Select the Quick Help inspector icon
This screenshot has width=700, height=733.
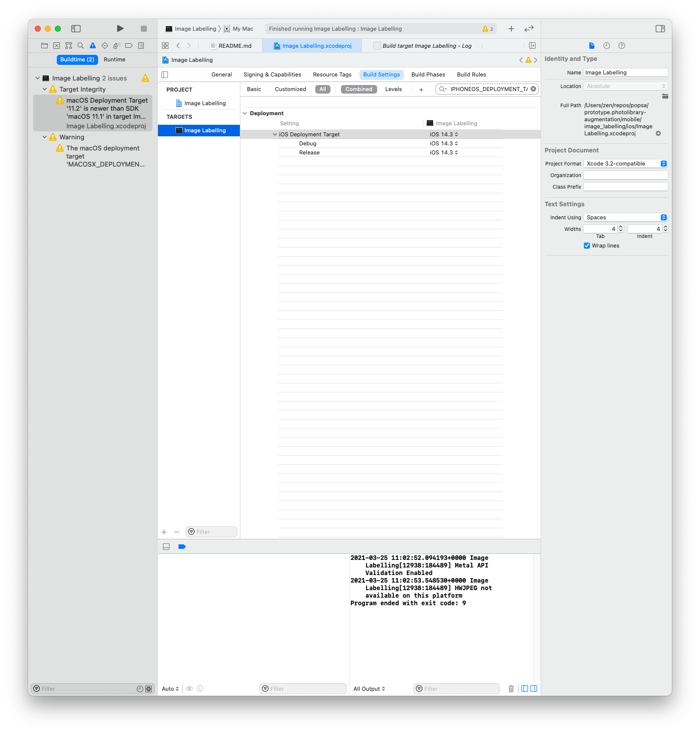(x=622, y=46)
